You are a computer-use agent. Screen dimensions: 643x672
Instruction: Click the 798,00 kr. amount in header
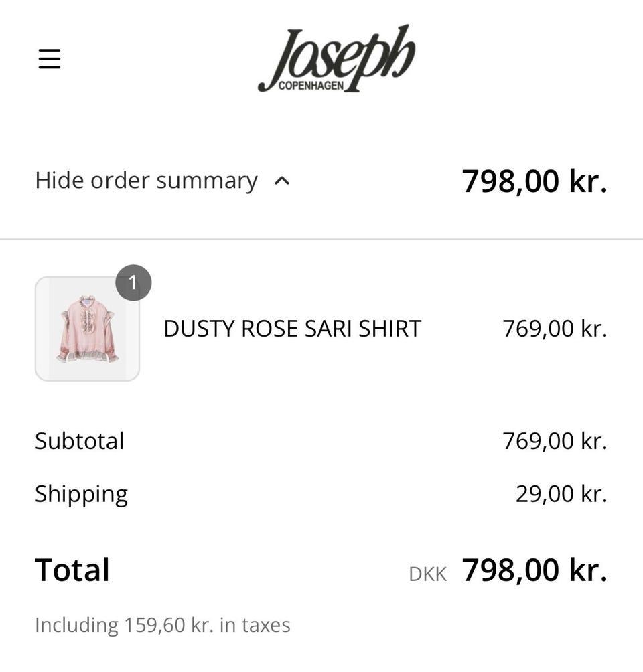tap(534, 181)
